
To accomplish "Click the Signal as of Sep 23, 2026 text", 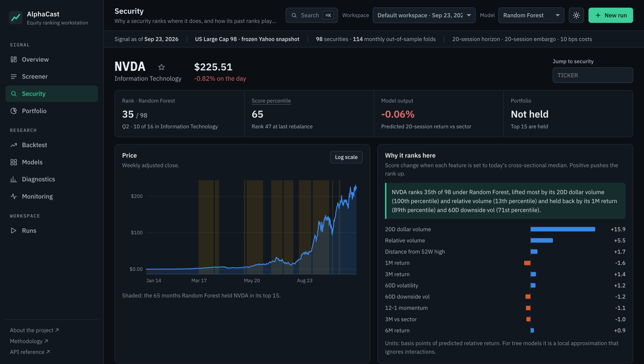I will click(x=146, y=39).
